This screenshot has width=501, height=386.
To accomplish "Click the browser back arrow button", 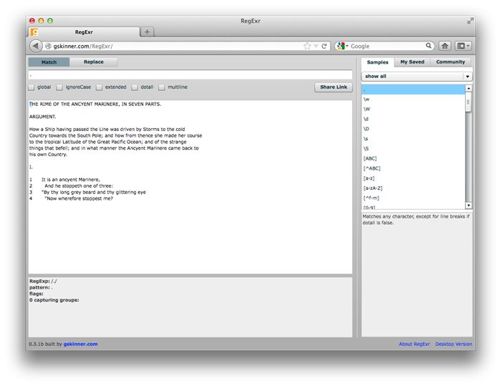I will point(36,46).
